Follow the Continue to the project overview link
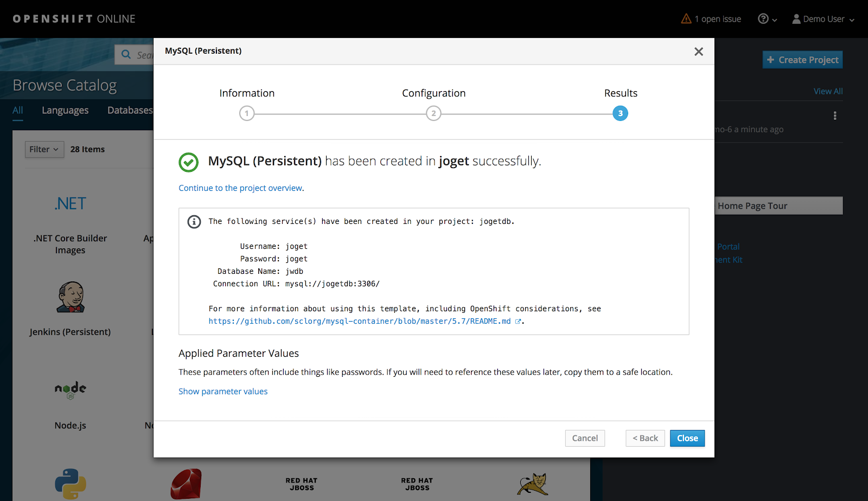 [x=240, y=188]
